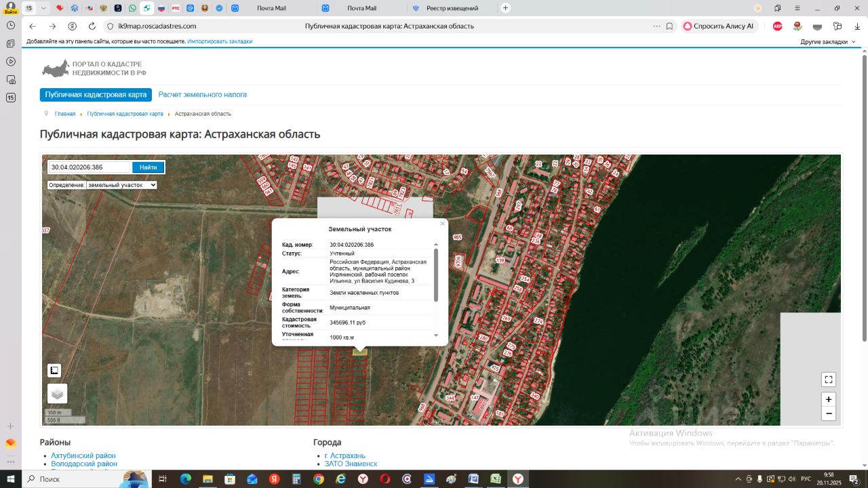Select Публичная кадастровая карта menu button
The image size is (868, 488).
click(x=96, y=95)
